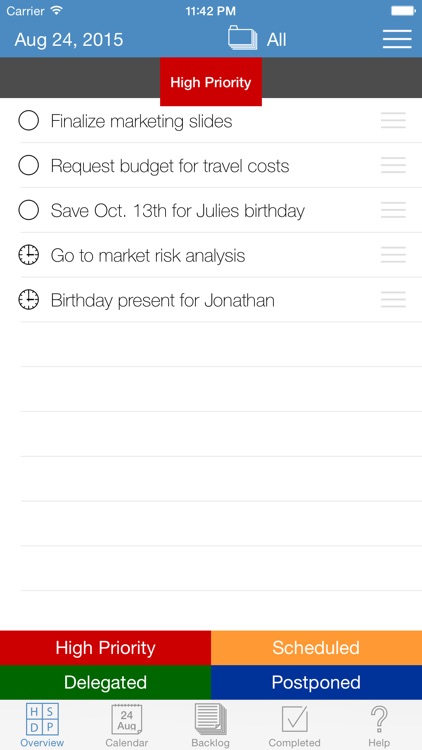Switch to the Scheduled category

(316, 648)
